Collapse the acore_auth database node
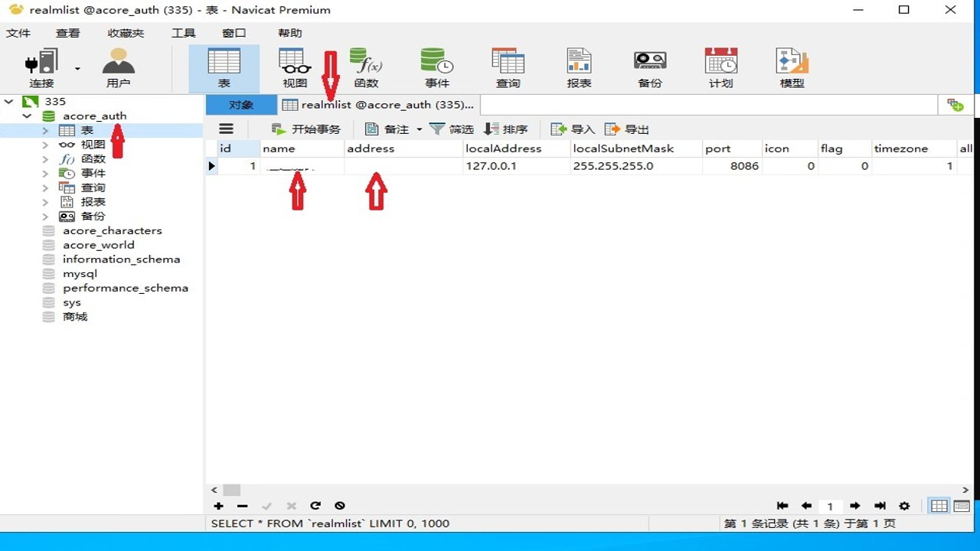Image resolution: width=980 pixels, height=551 pixels. [x=28, y=116]
